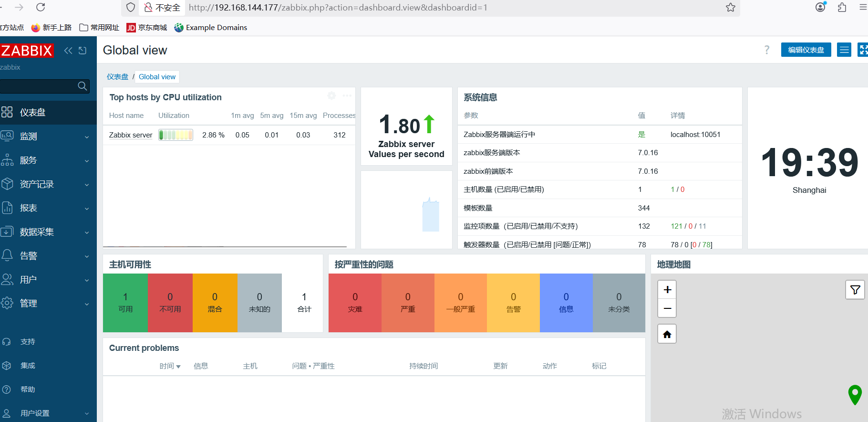Sort problems by 时间 column header
868x422 pixels.
coord(170,366)
